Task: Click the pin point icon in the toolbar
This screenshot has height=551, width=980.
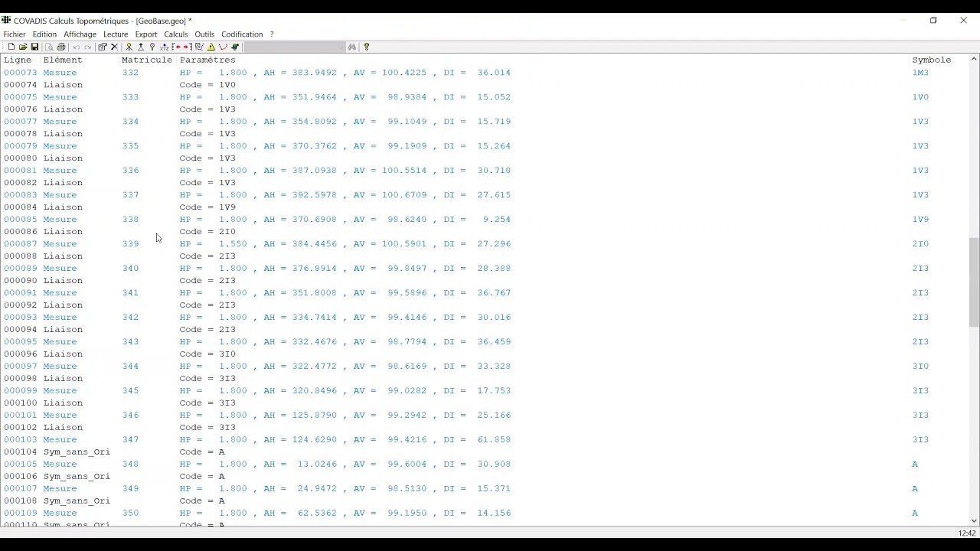Action: [x=152, y=47]
